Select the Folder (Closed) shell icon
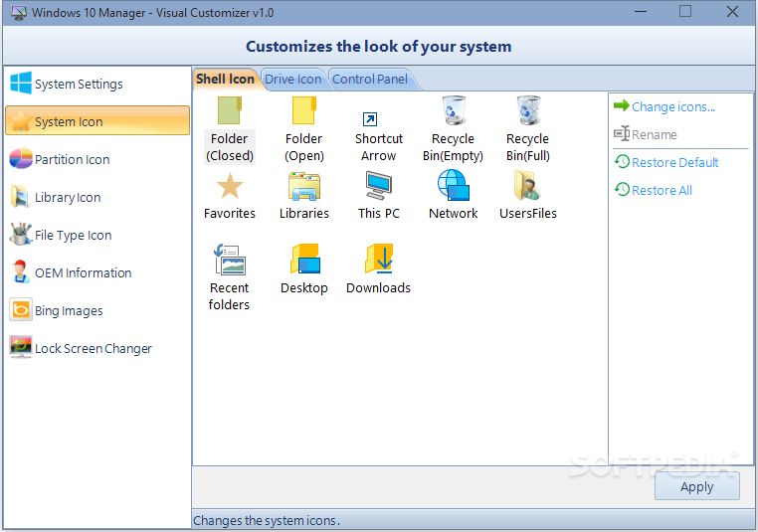 [x=229, y=129]
